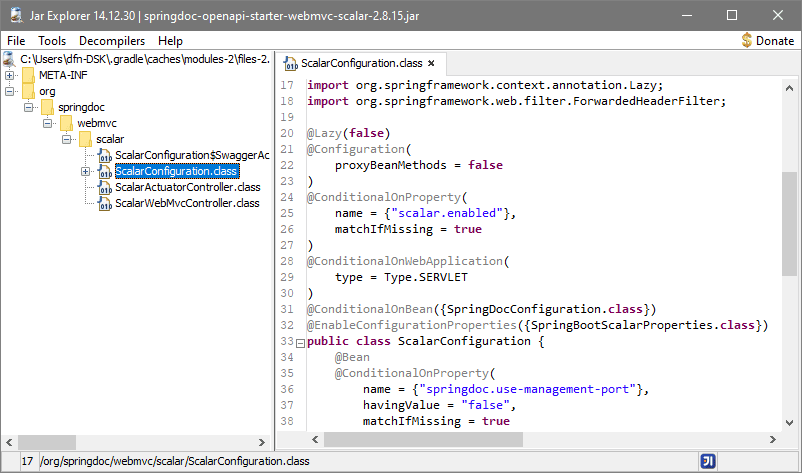This screenshot has width=802, height=473.
Task: Click the tree panel scroll left arrow
Action: click(x=9, y=442)
